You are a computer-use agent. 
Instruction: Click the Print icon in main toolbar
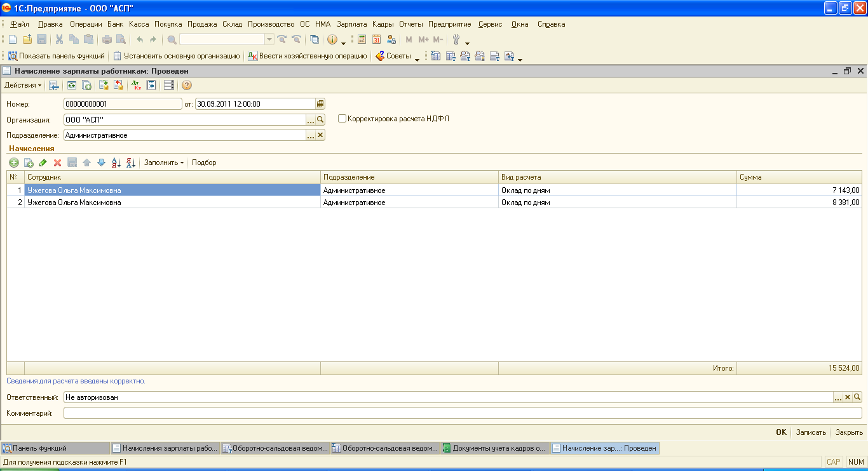(107, 39)
